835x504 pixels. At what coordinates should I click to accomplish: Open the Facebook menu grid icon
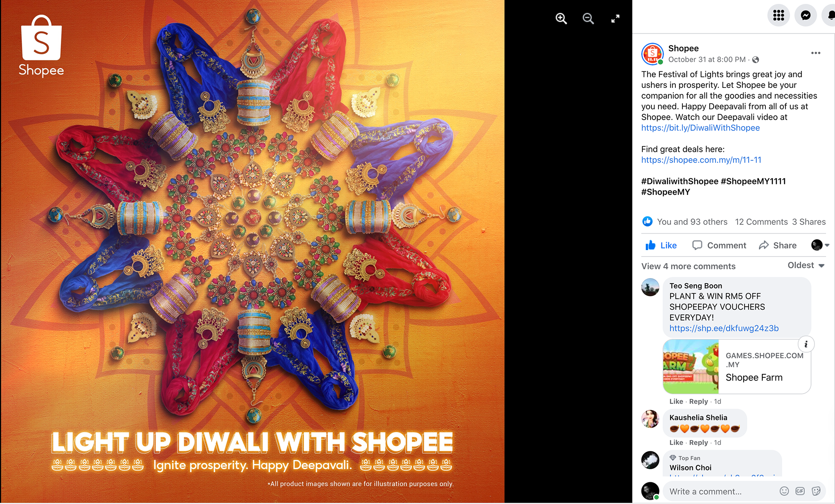[x=778, y=15]
